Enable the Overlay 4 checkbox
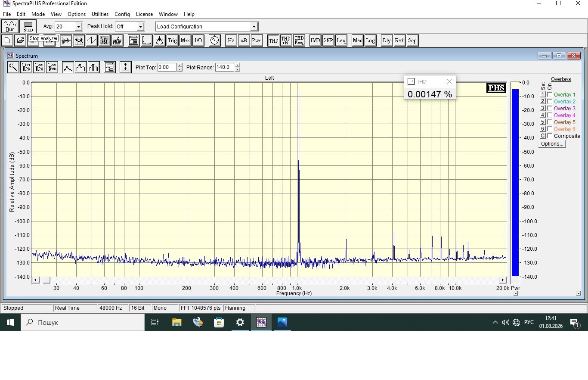The image size is (588, 380). pyautogui.click(x=550, y=115)
